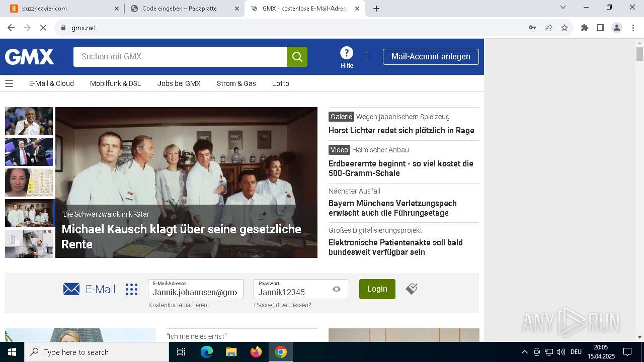The height and width of the screenshot is (362, 644).
Task: Go back with the browser back arrow
Action: pyautogui.click(x=11, y=28)
